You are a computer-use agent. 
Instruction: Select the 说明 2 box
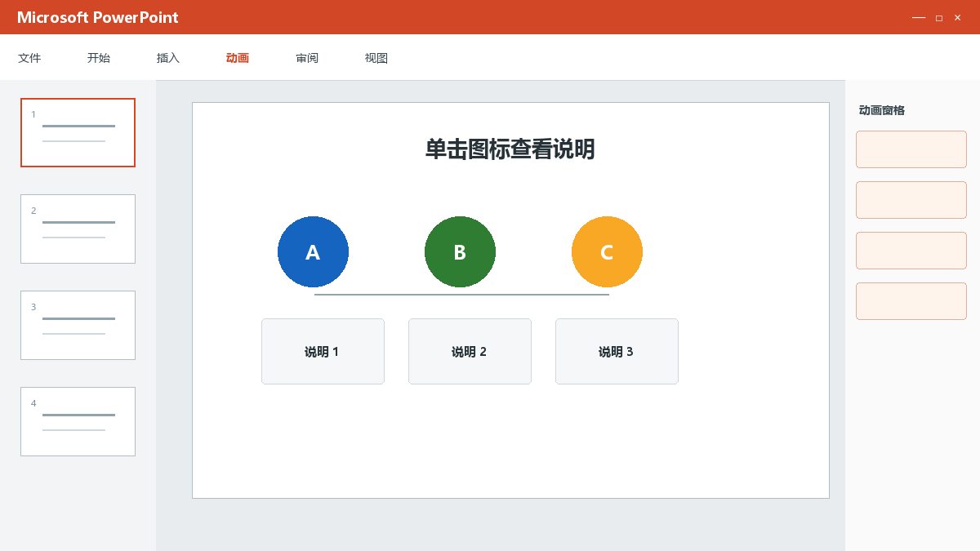(470, 351)
